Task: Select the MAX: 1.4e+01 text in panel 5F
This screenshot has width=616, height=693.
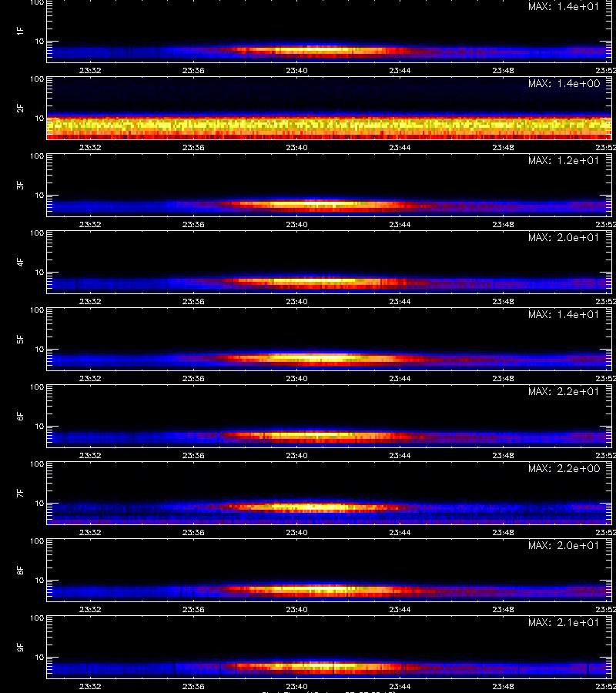Action: 564,314
